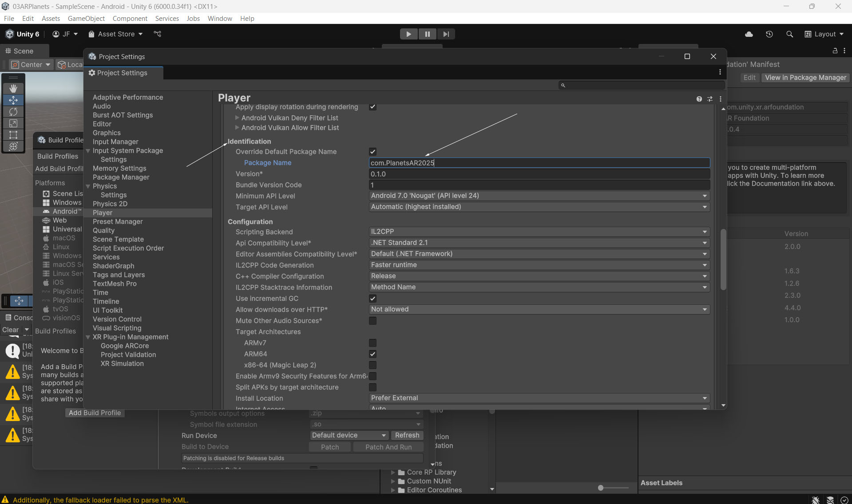
Task: Click the Step frame button
Action: click(446, 34)
